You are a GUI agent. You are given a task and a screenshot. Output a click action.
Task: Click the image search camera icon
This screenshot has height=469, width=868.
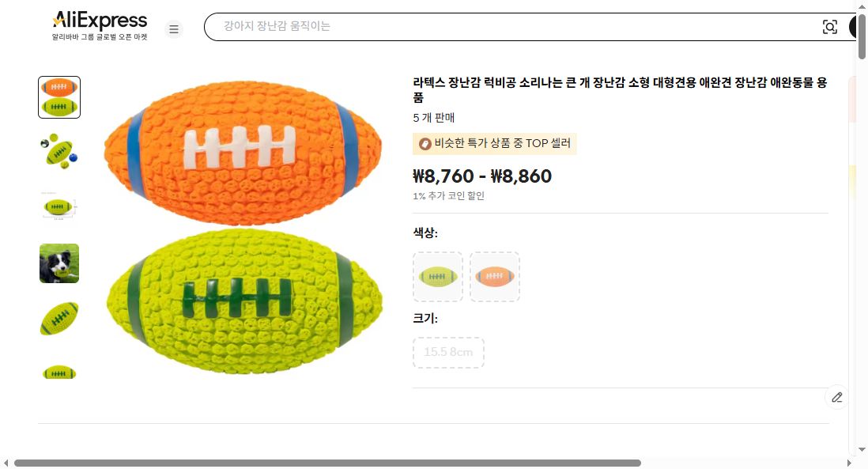829,27
